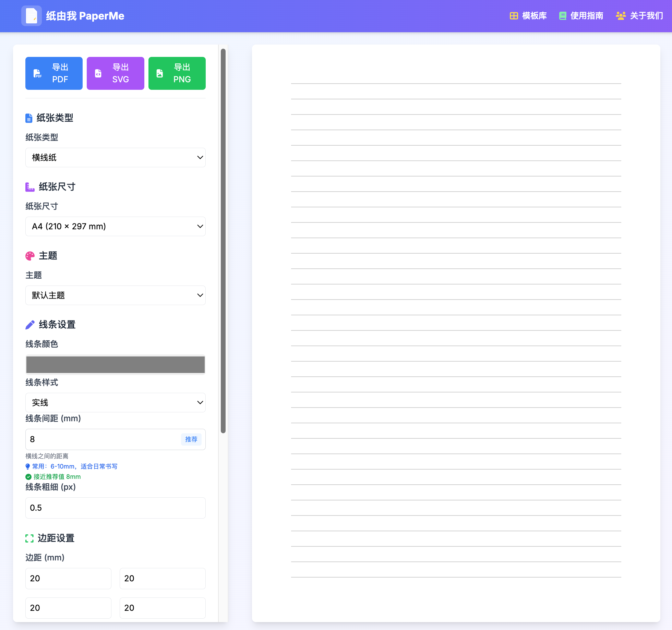Go to 使用指南 in the header
This screenshot has width=672, height=630.
[581, 16]
